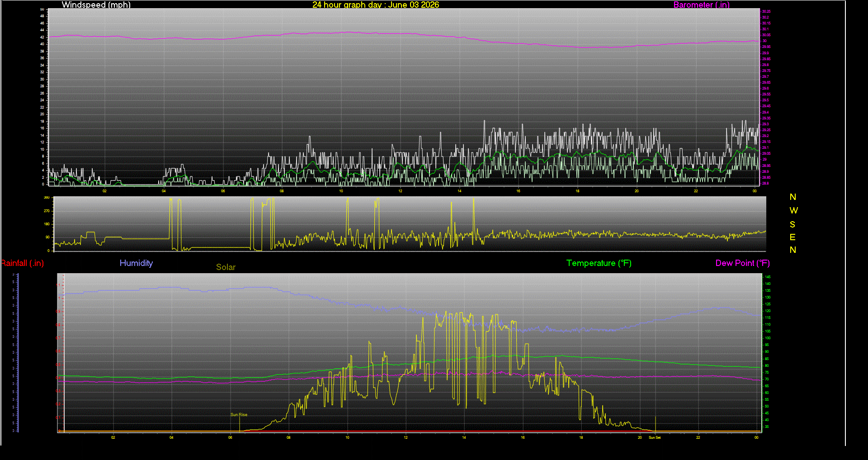Click the "Rainfall (.in)" legend label
The image size is (868, 460).
point(22,263)
